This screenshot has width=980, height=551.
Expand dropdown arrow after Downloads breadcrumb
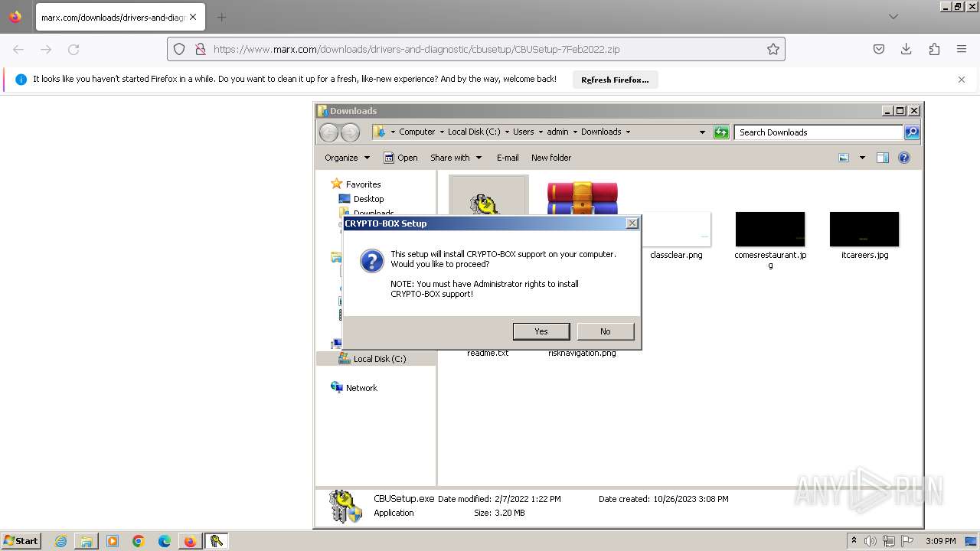pos(628,132)
